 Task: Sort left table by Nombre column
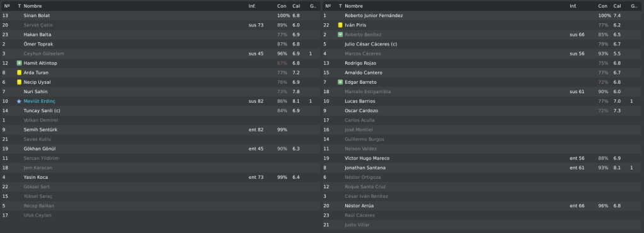pos(33,6)
